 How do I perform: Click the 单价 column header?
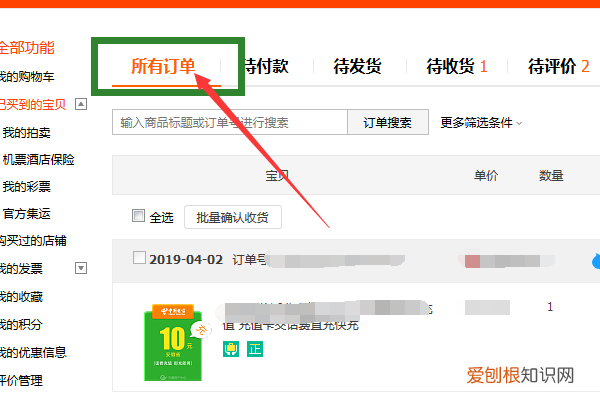486,176
